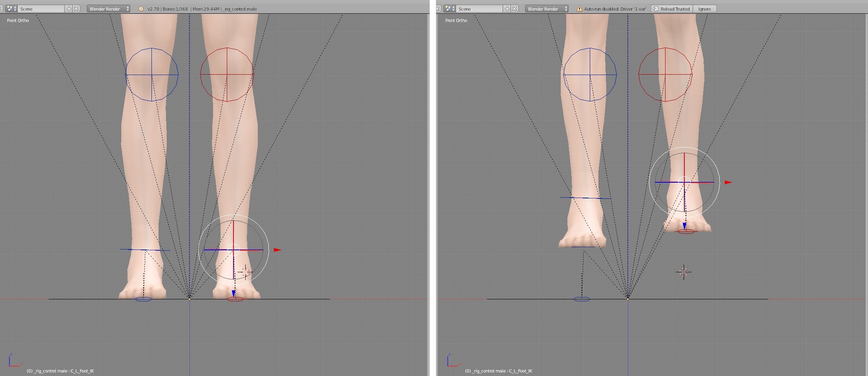Delete scene using X in left window

(76, 9)
